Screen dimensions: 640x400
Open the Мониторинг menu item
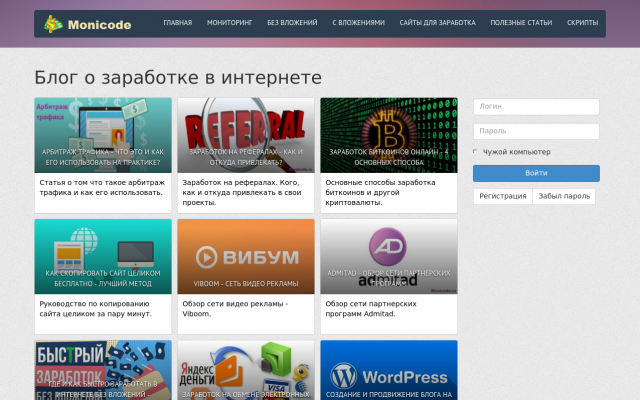tap(229, 23)
